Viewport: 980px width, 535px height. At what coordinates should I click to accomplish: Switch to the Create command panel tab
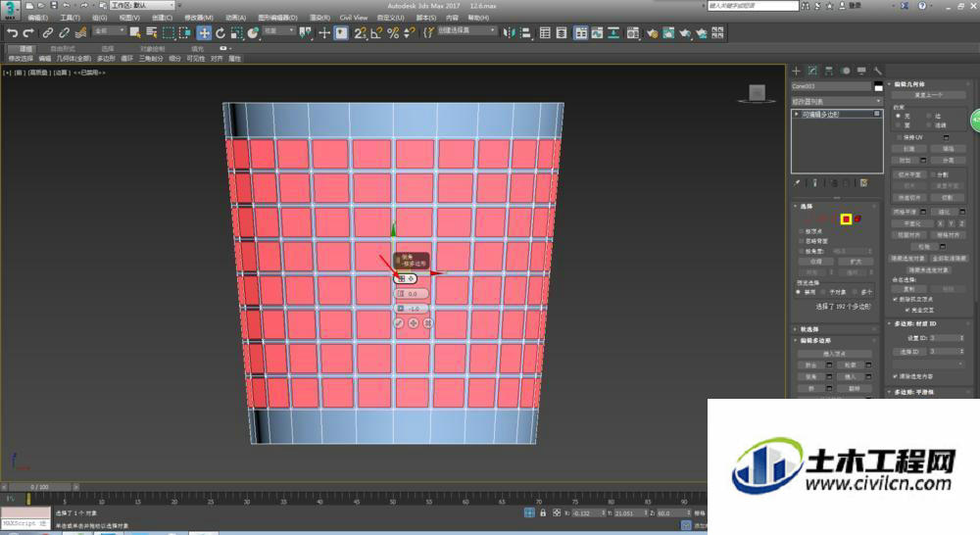[x=796, y=71]
